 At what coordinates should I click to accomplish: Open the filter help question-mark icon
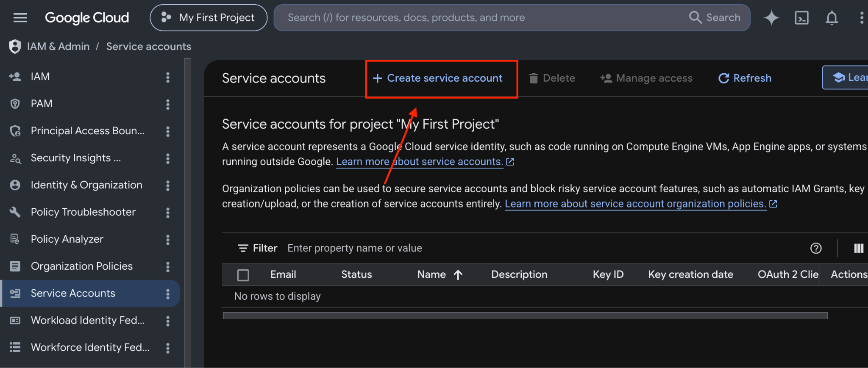tap(816, 248)
